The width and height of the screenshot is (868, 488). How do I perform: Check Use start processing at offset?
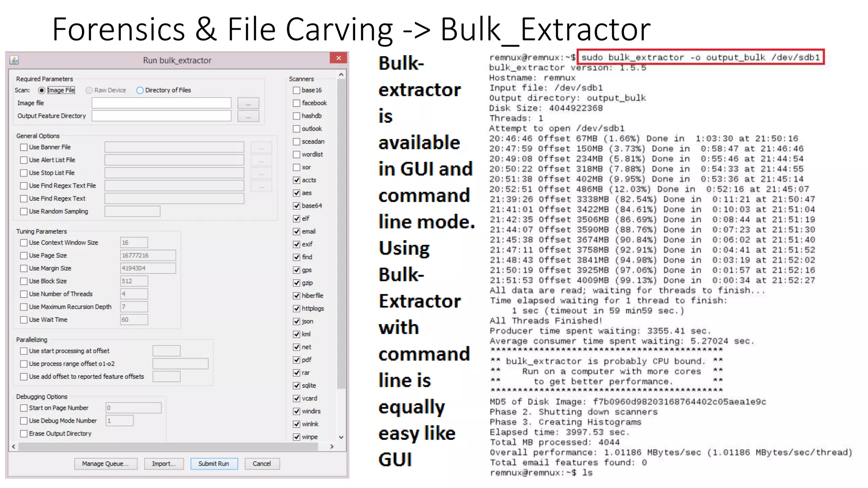[x=24, y=351]
